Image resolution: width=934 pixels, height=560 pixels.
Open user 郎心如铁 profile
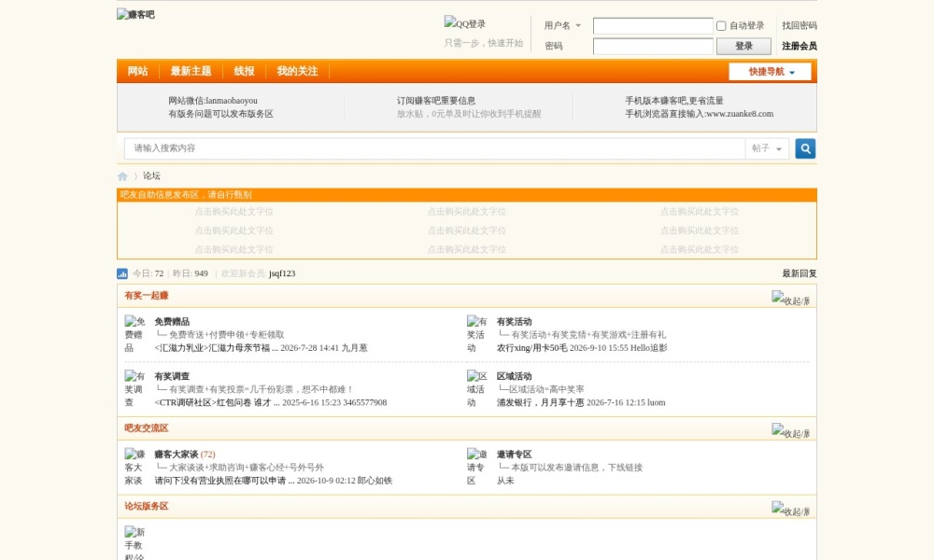pyautogui.click(x=375, y=481)
